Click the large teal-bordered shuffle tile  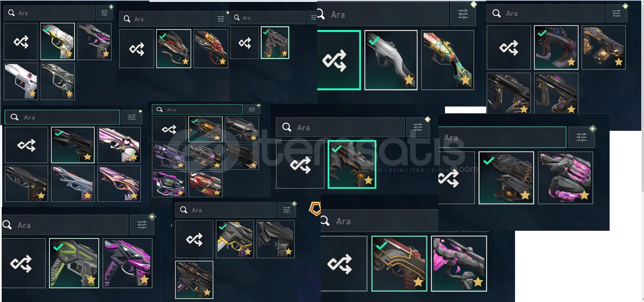(x=339, y=60)
